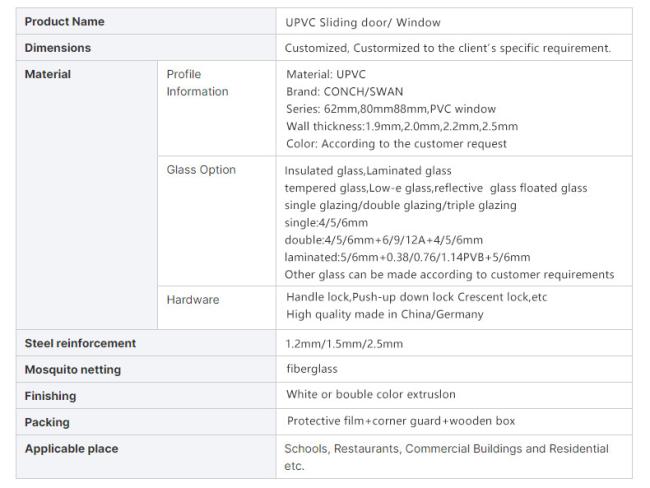Select the UPVC Sliding door/ Window text

pos(363,22)
